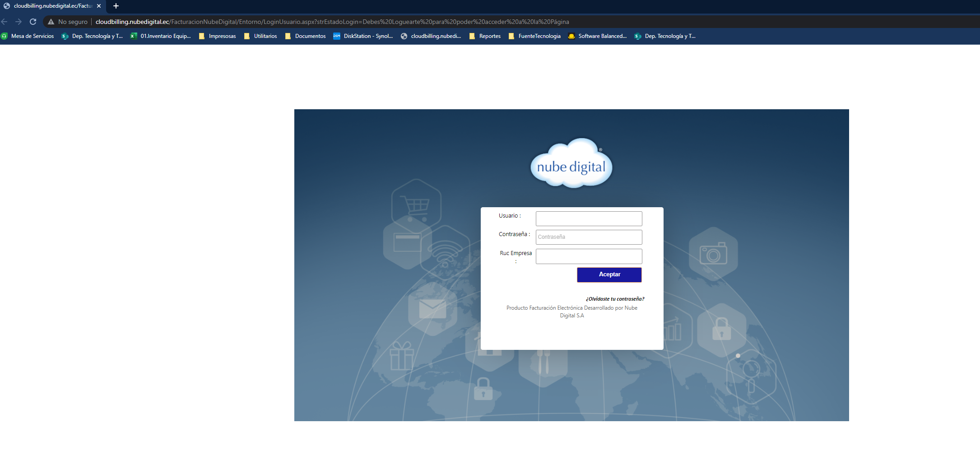Image resolution: width=980 pixels, height=474 pixels.
Task: Click the nube digital cloud logo
Action: [571, 163]
